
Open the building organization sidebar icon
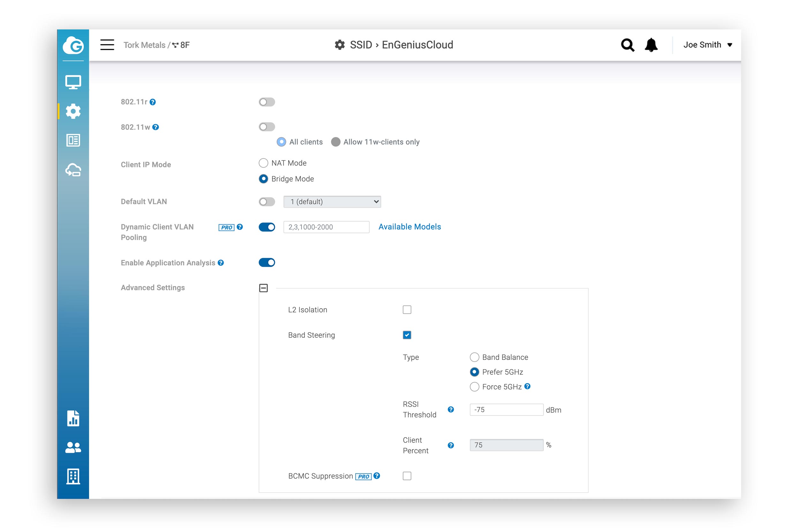[x=73, y=476]
